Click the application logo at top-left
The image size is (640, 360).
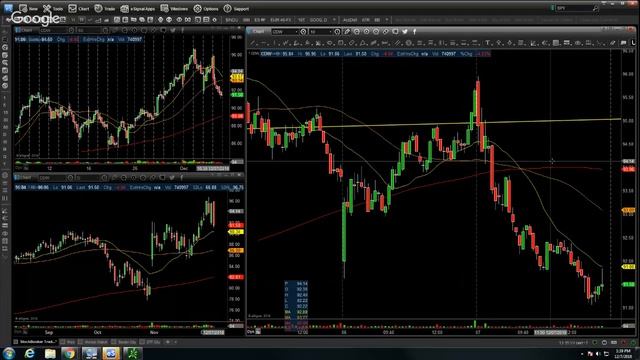coord(8,8)
